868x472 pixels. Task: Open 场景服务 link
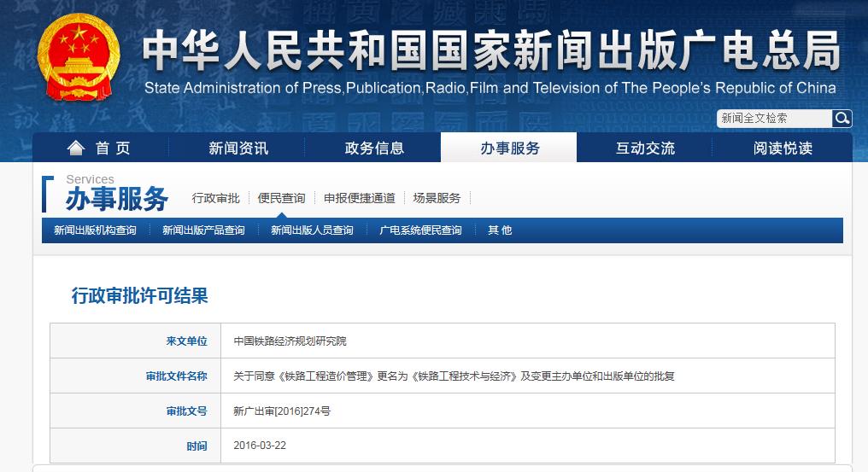click(437, 198)
